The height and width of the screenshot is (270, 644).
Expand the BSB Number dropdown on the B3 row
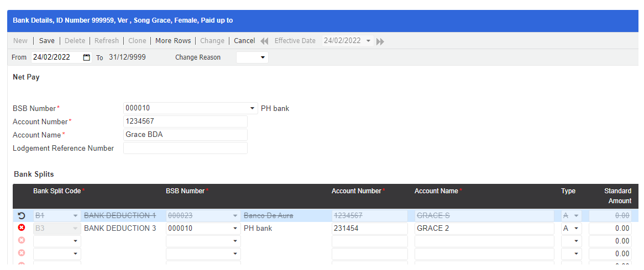tap(235, 228)
